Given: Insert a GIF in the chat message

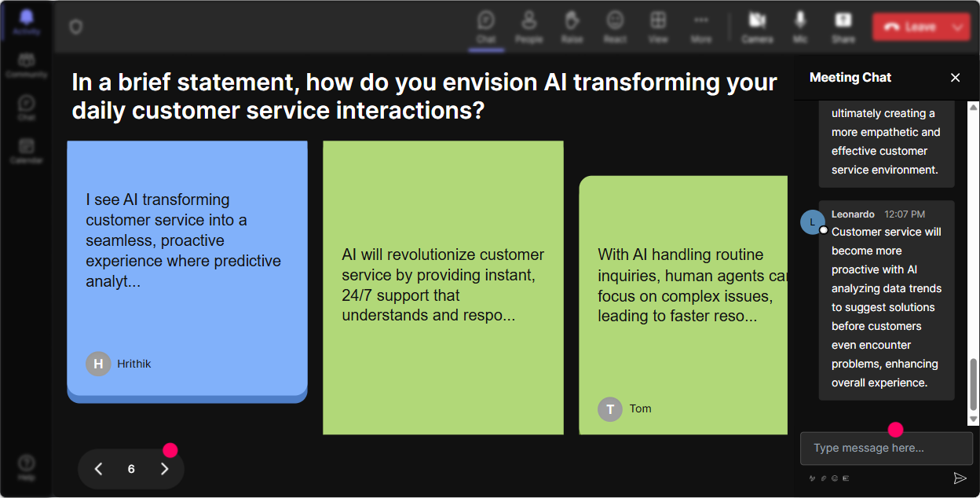Looking at the screenshot, I should pos(846,478).
